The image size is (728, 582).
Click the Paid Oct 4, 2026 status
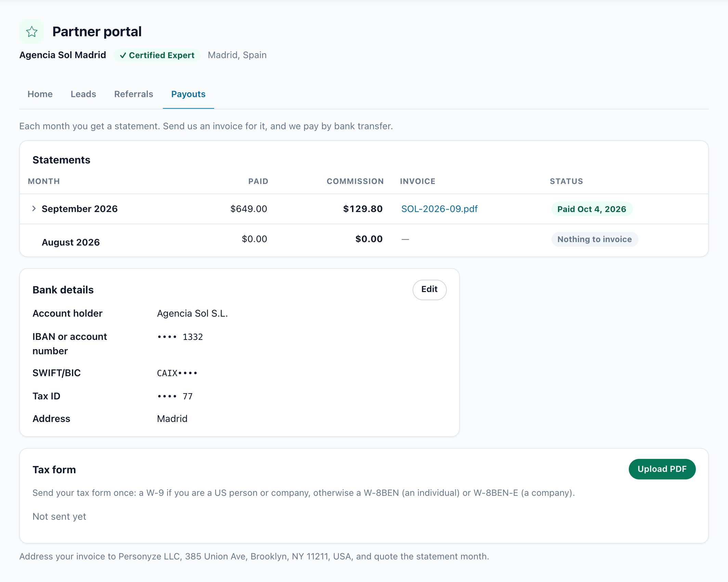tap(592, 209)
